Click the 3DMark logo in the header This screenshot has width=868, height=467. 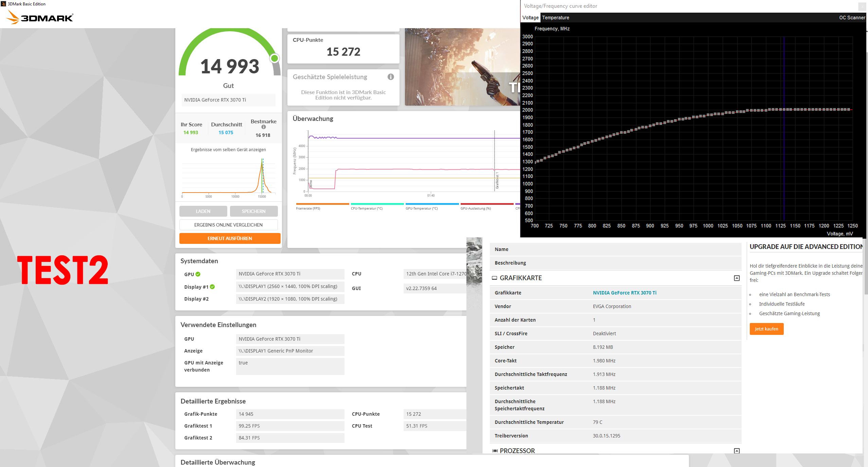[x=40, y=17]
